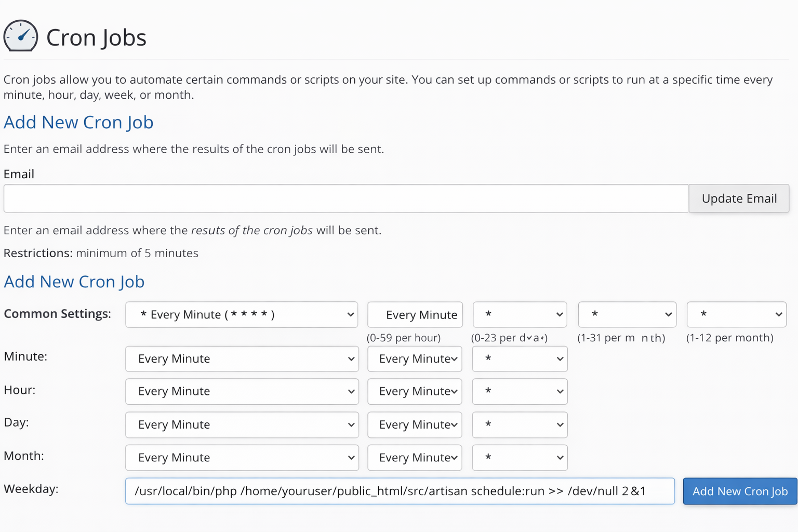Click the Update Email button
The height and width of the screenshot is (532, 798).
(739, 198)
